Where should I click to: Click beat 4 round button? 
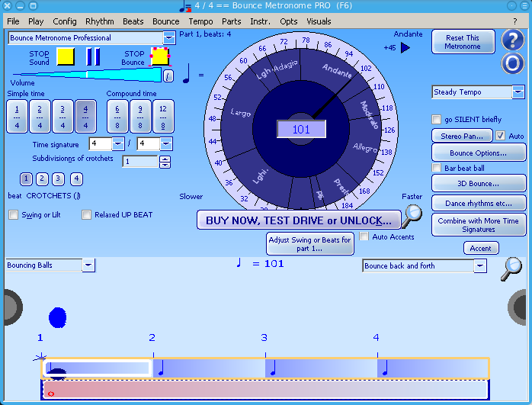coord(76,179)
